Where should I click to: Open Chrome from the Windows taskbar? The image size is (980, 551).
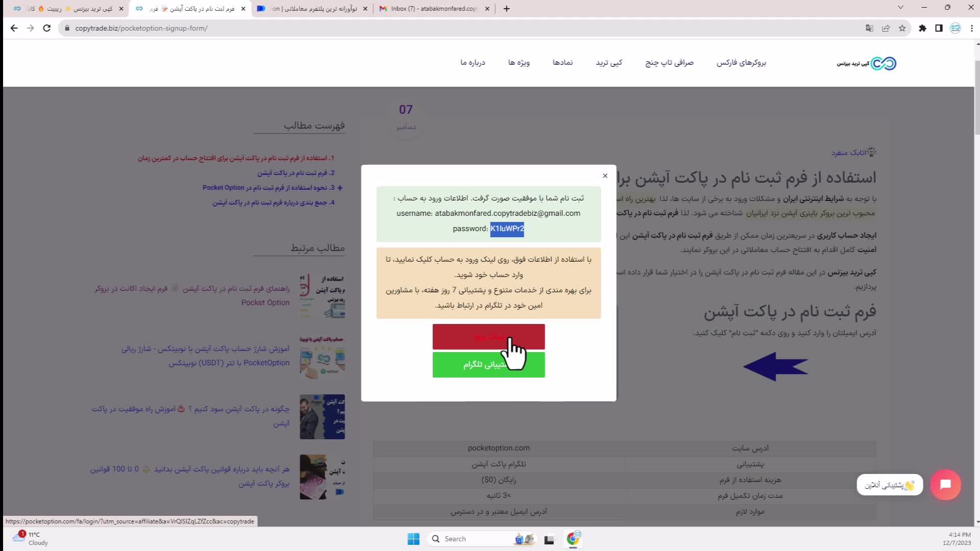point(573,539)
